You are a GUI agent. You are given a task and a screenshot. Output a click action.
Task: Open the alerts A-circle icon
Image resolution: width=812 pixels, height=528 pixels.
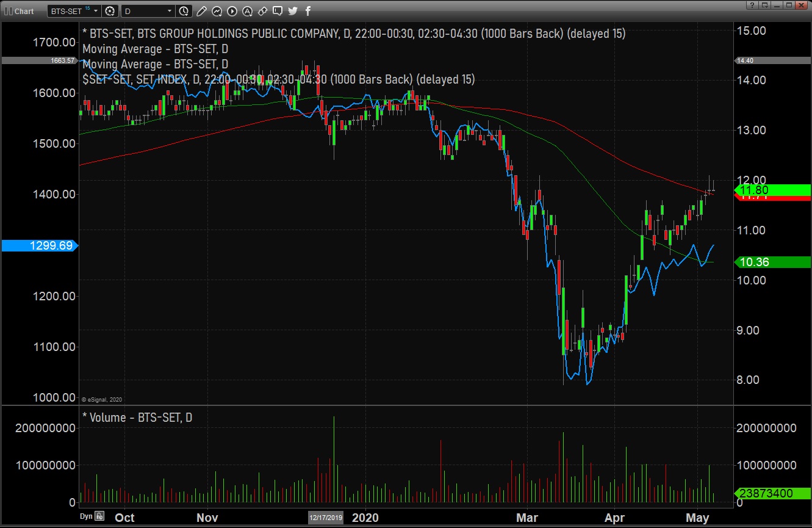247,11
